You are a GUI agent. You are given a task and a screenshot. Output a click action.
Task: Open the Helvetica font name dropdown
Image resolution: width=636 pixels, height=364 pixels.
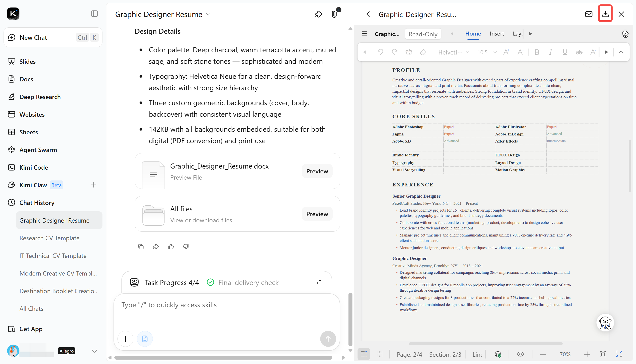pyautogui.click(x=453, y=52)
